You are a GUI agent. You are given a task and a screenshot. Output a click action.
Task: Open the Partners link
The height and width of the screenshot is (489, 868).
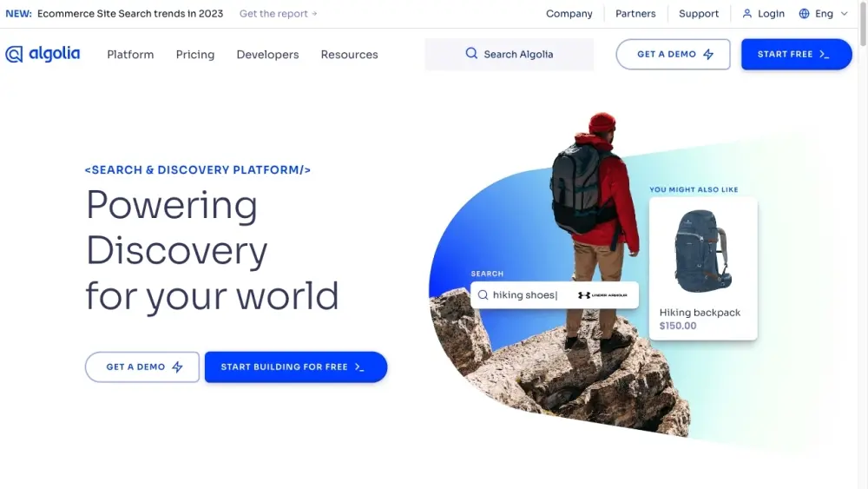point(635,13)
